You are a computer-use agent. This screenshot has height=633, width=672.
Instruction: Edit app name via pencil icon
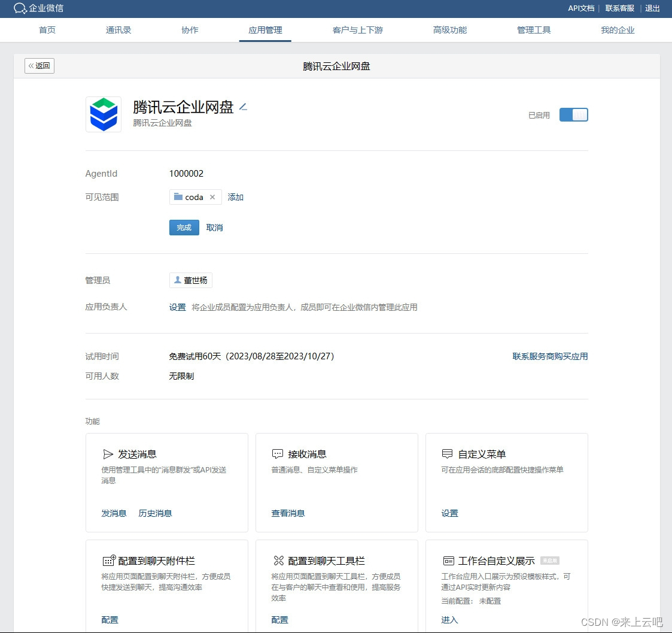243,107
